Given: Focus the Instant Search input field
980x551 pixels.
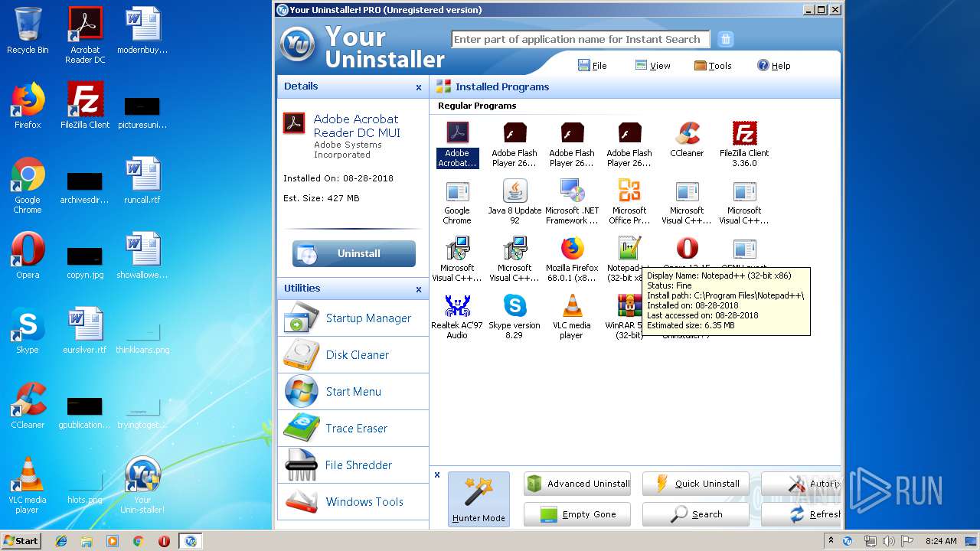Looking at the screenshot, I should [580, 39].
